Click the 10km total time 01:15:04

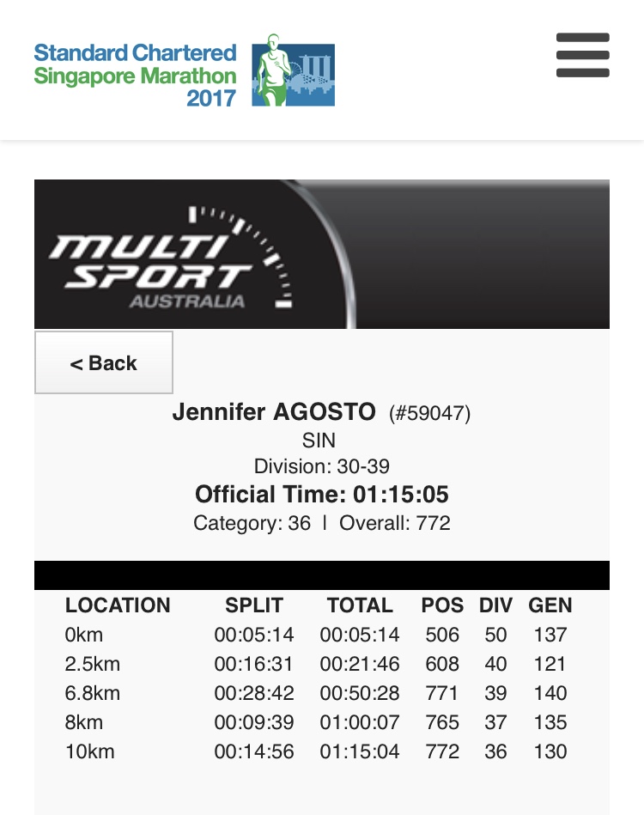pyautogui.click(x=360, y=751)
